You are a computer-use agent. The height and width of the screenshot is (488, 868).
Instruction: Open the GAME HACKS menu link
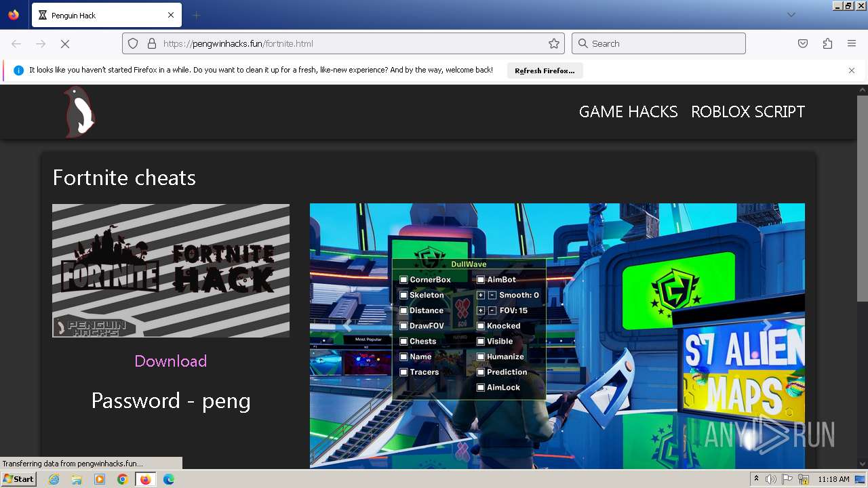coord(628,112)
